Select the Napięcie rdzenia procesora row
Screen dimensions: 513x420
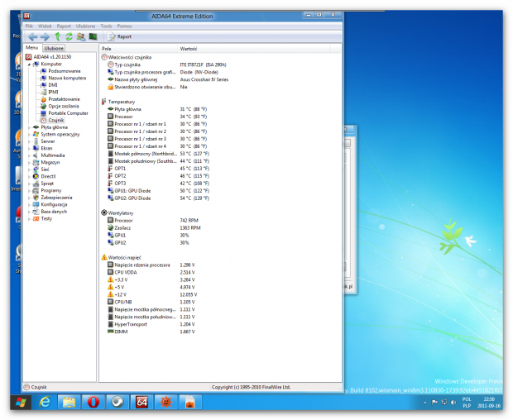(x=151, y=265)
